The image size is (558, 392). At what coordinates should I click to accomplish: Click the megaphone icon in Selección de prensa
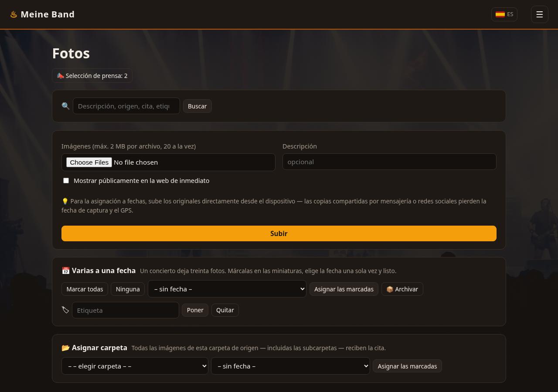pos(61,76)
